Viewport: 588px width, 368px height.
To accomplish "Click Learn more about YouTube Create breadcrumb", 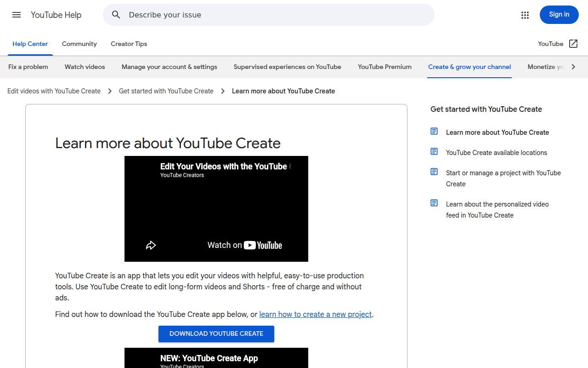I will click(283, 91).
